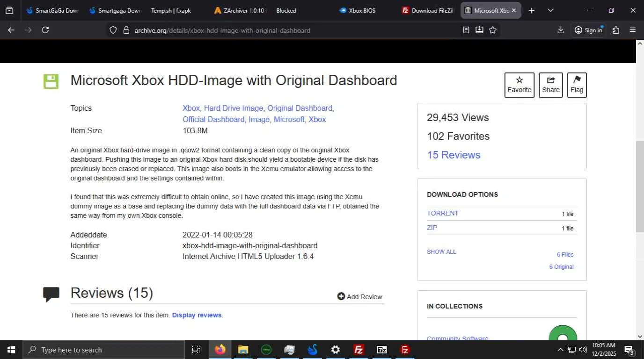The height and width of the screenshot is (359, 644).
Task: Click SHOW ALL download options
Action: point(441,251)
